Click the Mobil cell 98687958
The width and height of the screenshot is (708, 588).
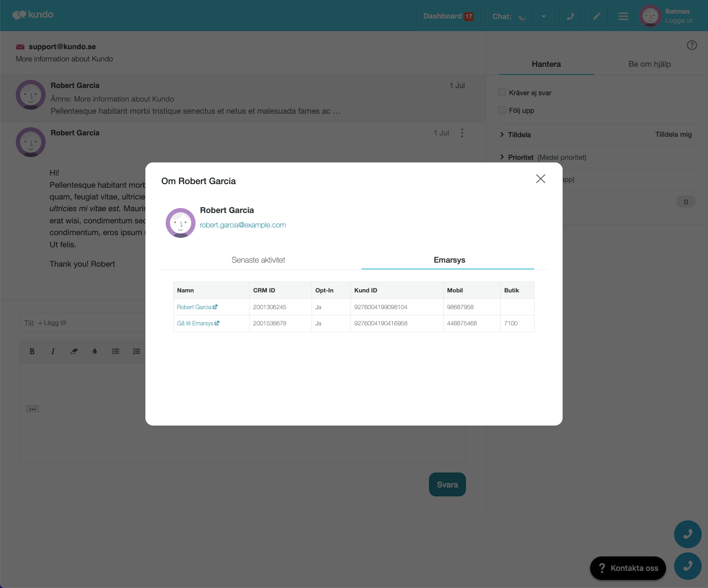472,307
